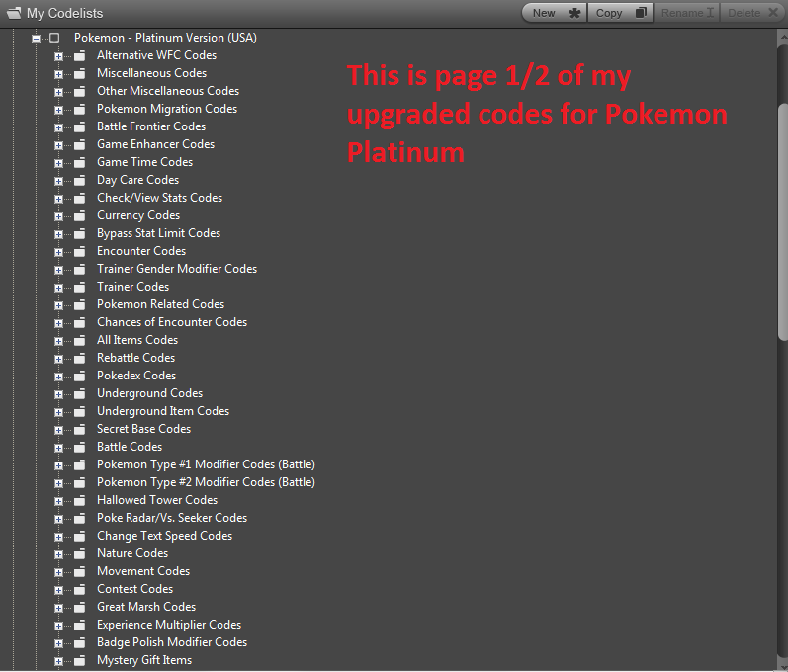The width and height of the screenshot is (788, 672).
Task: Expand the Other Miscellaneous Codes folder
Action: coord(58,92)
